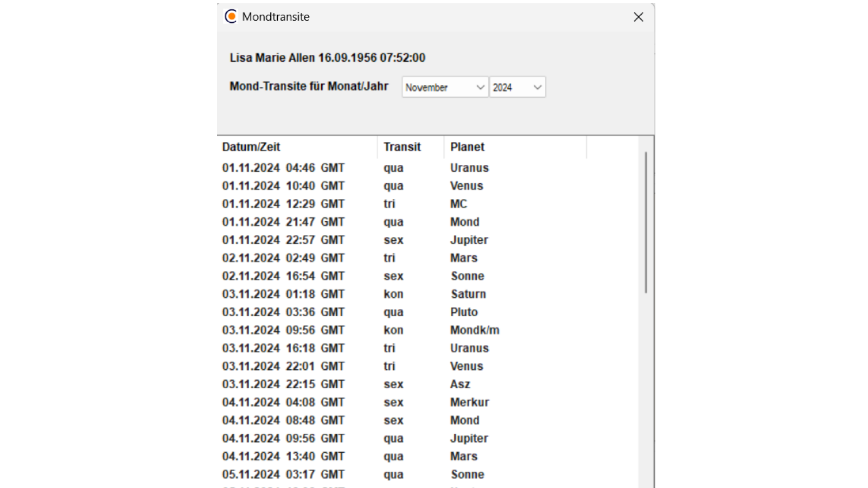Click the Lisa Marie Allen birth data heading

(x=328, y=57)
